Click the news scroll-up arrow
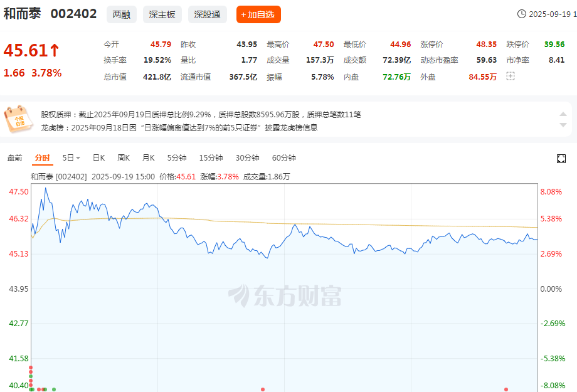The image size is (577, 392). pos(563,114)
